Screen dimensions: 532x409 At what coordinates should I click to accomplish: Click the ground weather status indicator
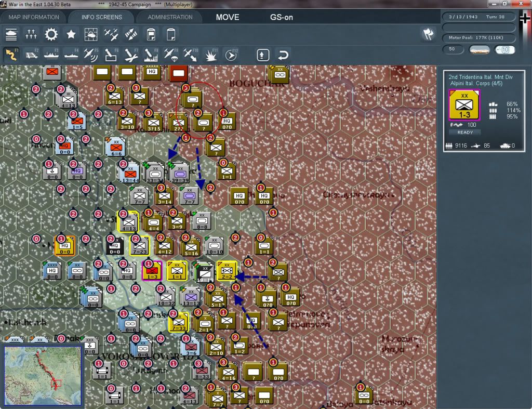pos(480,50)
